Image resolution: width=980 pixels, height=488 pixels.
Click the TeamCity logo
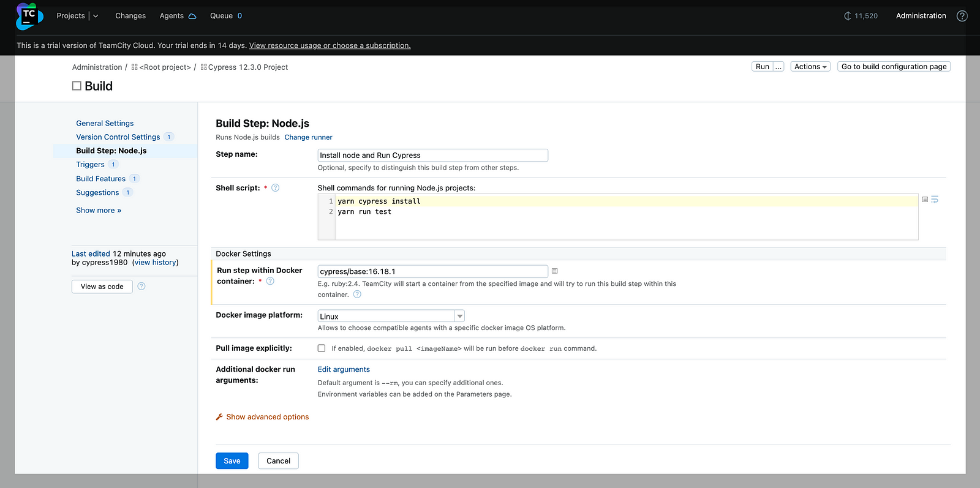pyautogui.click(x=29, y=16)
